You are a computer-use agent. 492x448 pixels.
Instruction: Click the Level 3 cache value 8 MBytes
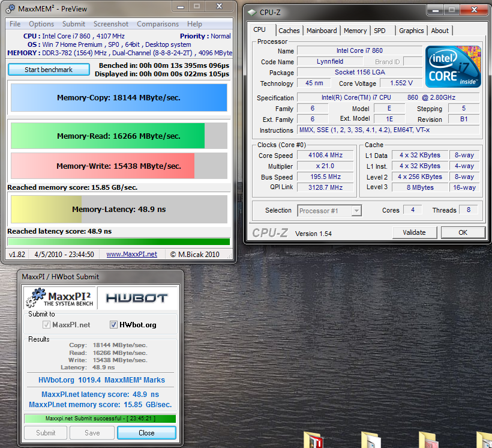click(x=420, y=187)
